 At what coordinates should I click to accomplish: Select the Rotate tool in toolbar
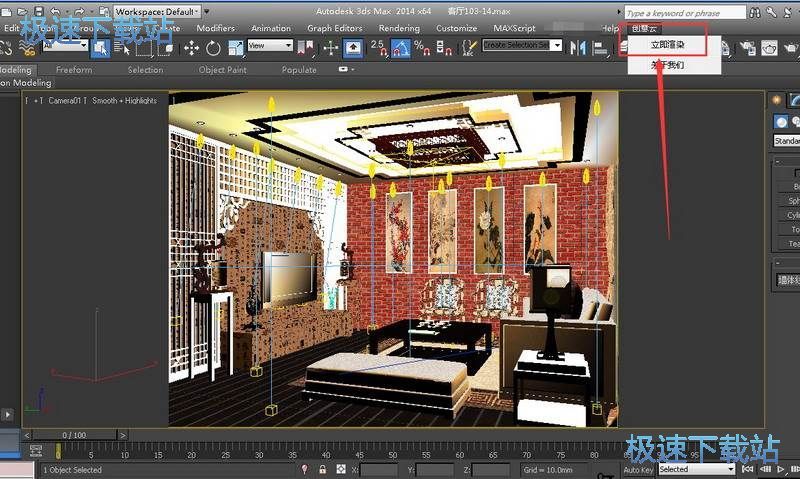click(x=212, y=47)
